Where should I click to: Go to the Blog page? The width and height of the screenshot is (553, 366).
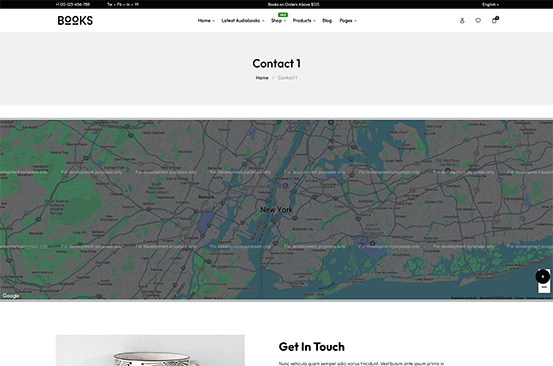click(x=327, y=21)
